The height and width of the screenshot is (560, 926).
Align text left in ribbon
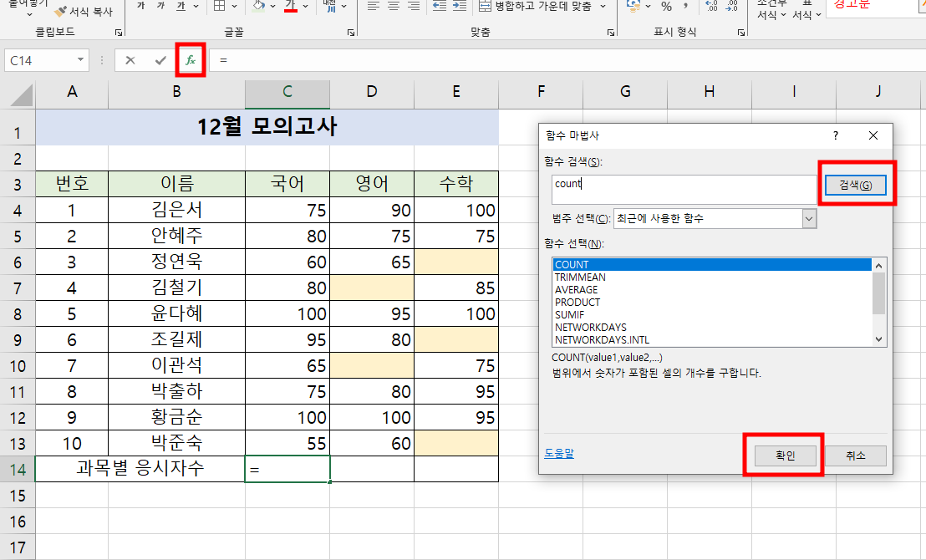[373, 6]
